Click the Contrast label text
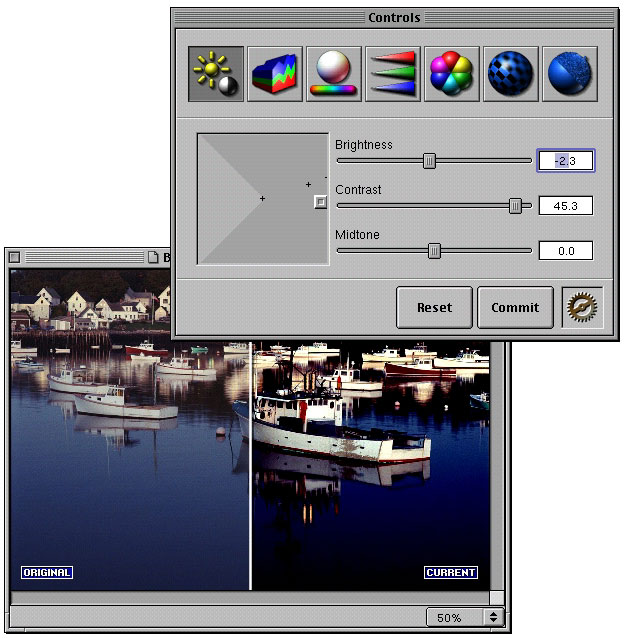The image size is (624, 638). [358, 190]
